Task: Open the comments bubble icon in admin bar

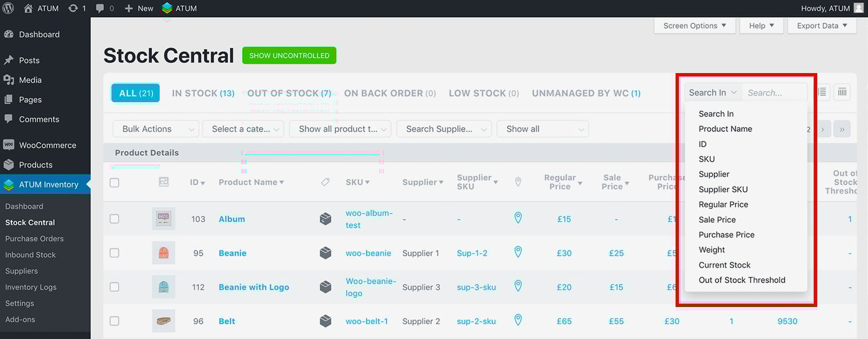Action: click(101, 8)
